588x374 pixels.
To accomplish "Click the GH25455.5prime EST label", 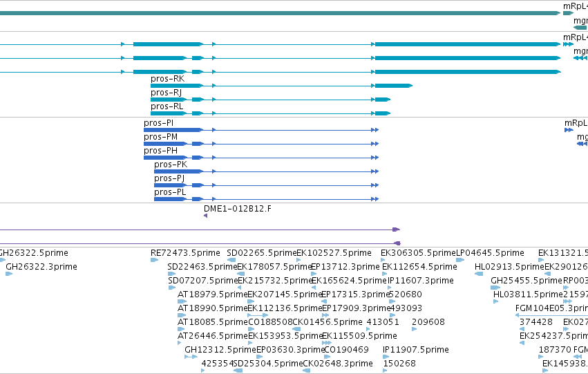I will point(527,281).
